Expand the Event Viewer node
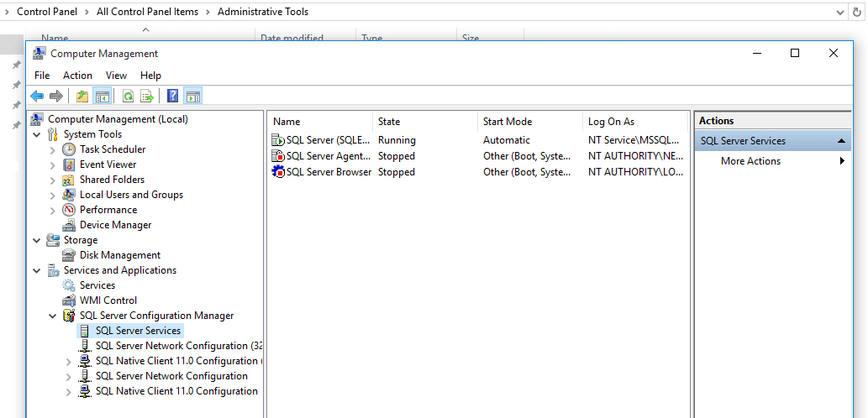 pos(53,165)
